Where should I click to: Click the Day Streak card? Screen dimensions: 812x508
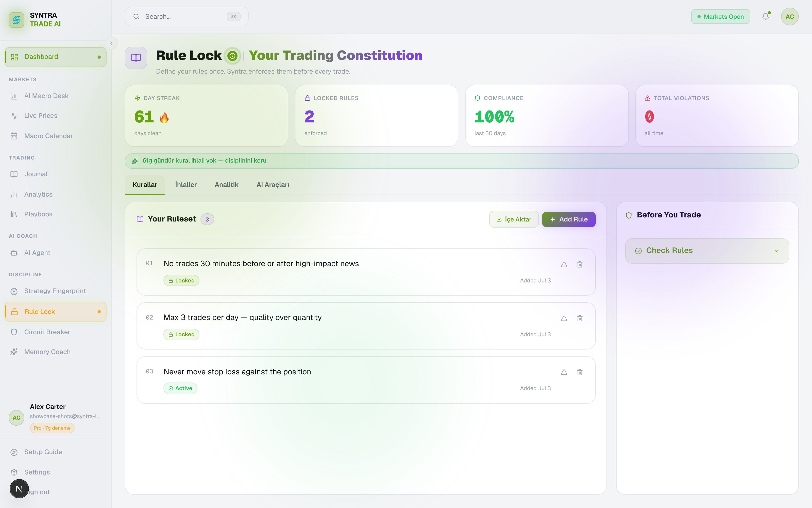click(x=206, y=116)
